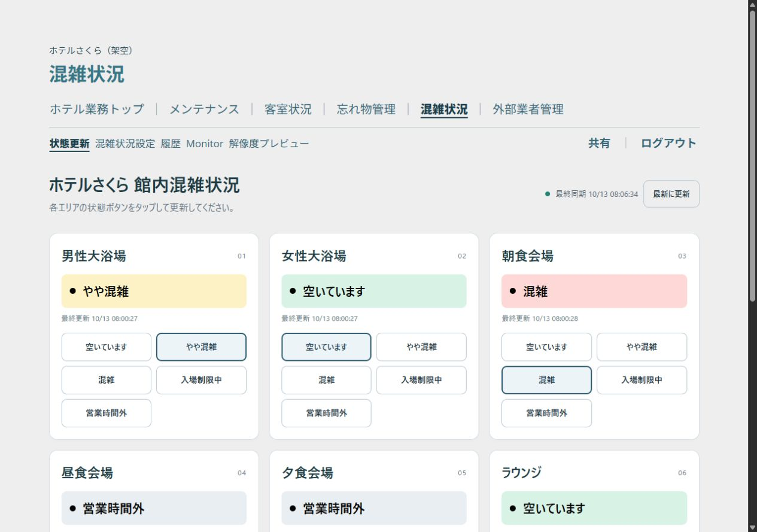Click the 女性大浴場 card title
Screen dimensions: 757x532
tap(314, 256)
